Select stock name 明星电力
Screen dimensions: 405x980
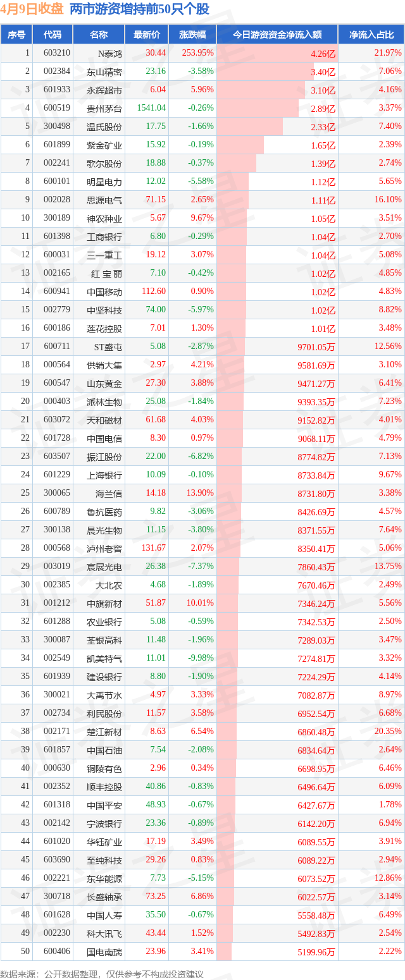click(x=104, y=181)
